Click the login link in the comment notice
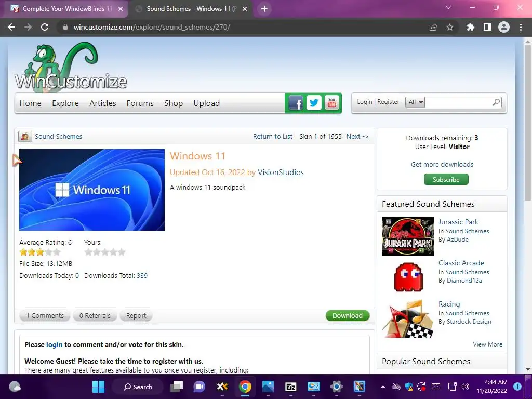Screen dimensions: 532x399 point(54,345)
